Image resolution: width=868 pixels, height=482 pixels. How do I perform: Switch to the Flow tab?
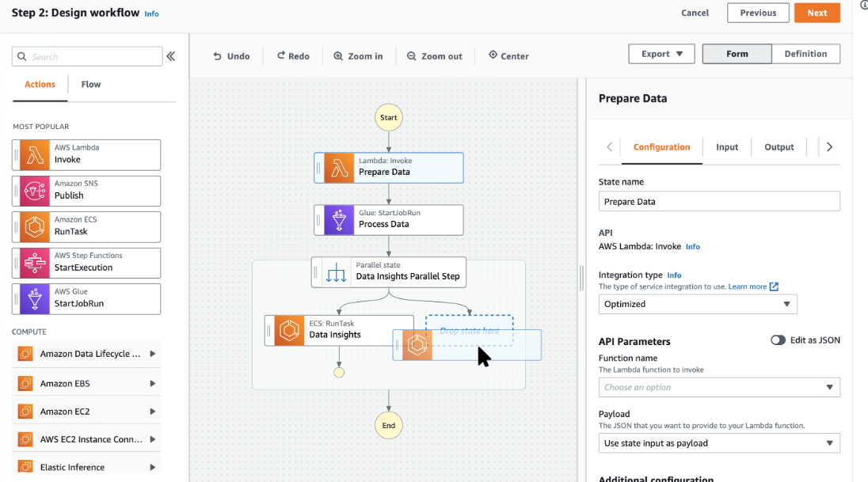(x=91, y=85)
